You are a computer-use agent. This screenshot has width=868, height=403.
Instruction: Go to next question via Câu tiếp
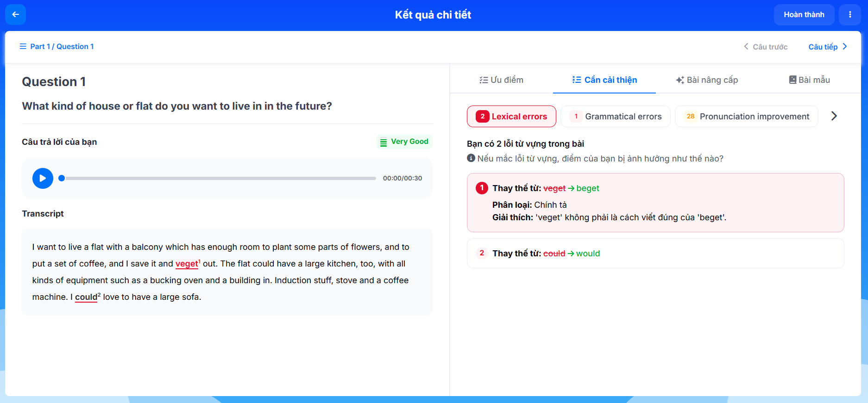(827, 47)
